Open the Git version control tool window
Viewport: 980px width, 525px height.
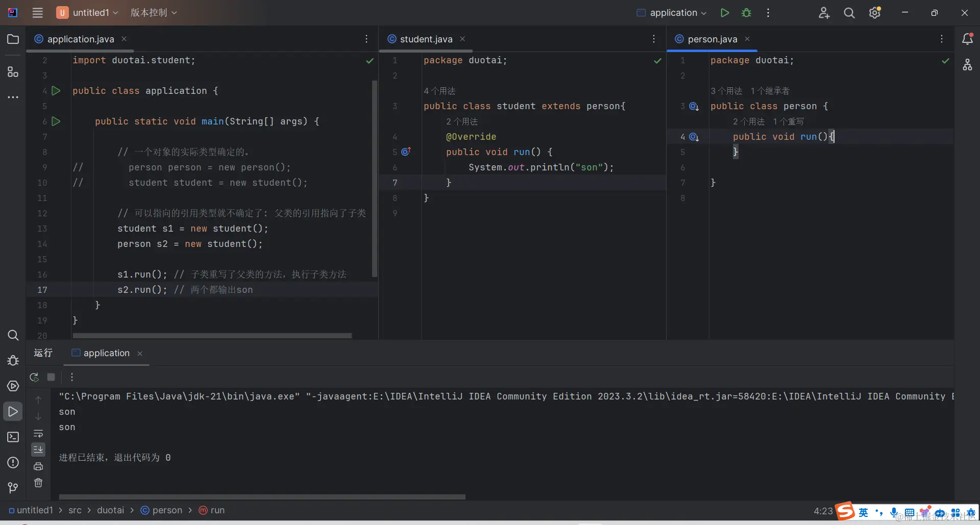(x=13, y=488)
